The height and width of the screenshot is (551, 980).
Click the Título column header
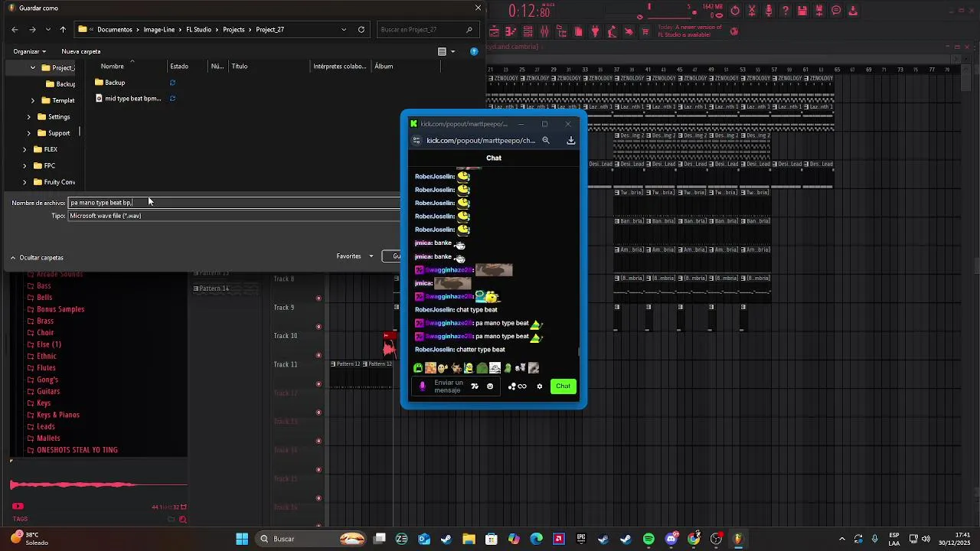240,66
